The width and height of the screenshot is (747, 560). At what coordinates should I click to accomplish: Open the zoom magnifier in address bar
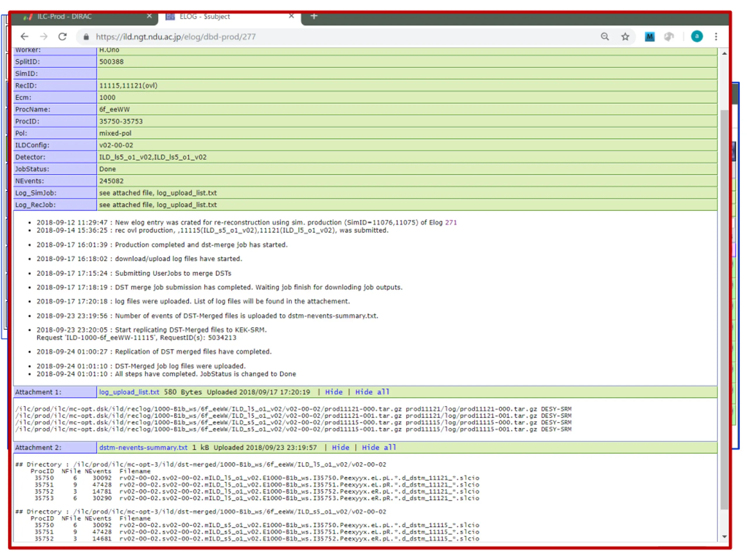[x=605, y=36]
